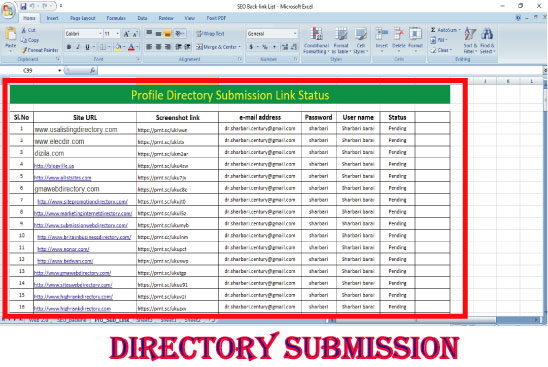
Task: Open the font size dropdown
Action: pos(117,34)
